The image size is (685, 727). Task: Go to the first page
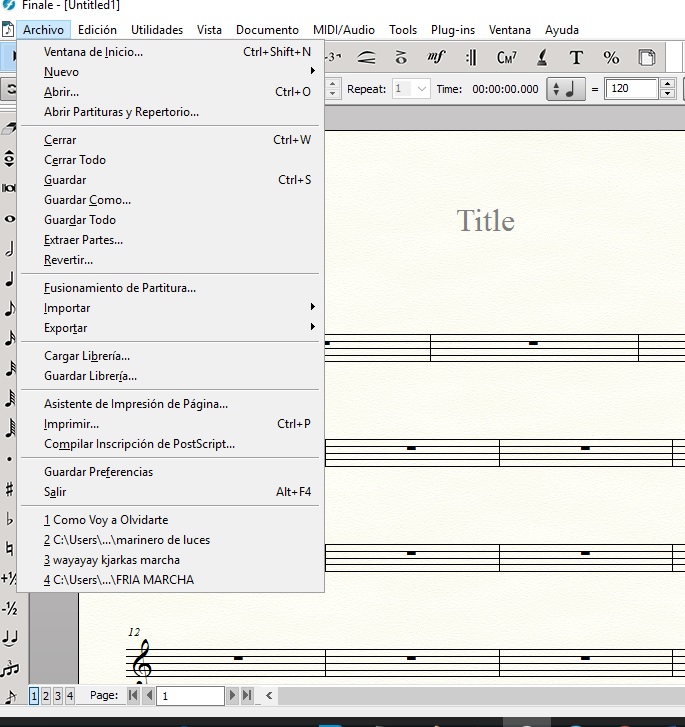click(133, 695)
